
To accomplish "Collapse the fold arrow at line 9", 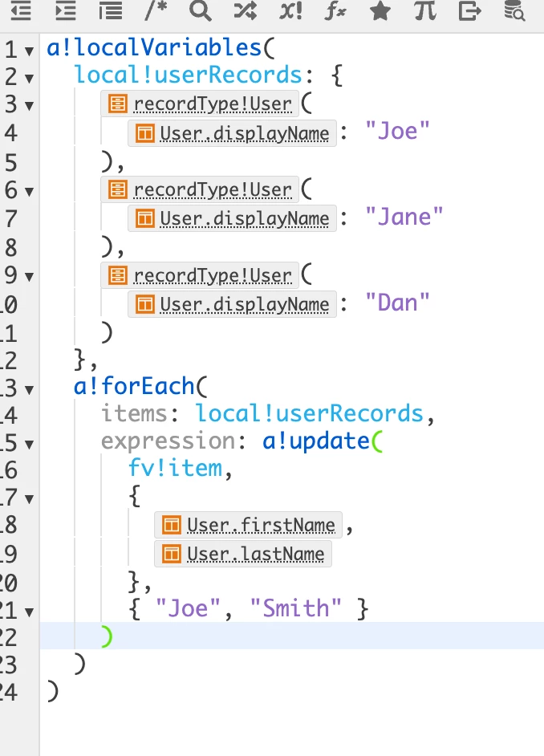I will click(x=30, y=277).
